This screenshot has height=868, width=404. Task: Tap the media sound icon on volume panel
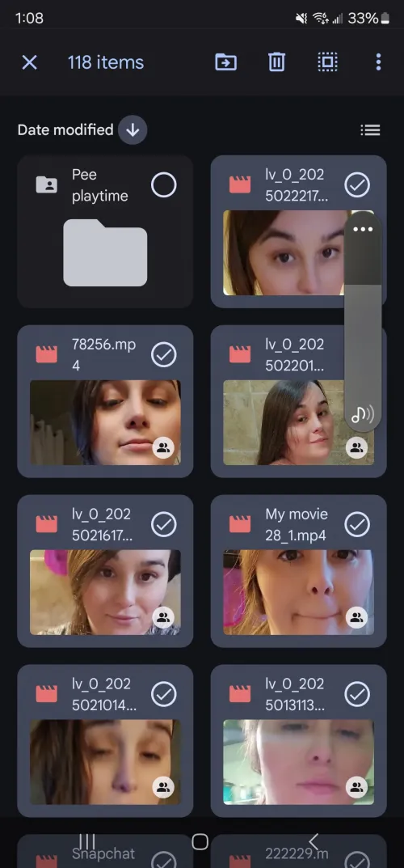(363, 413)
